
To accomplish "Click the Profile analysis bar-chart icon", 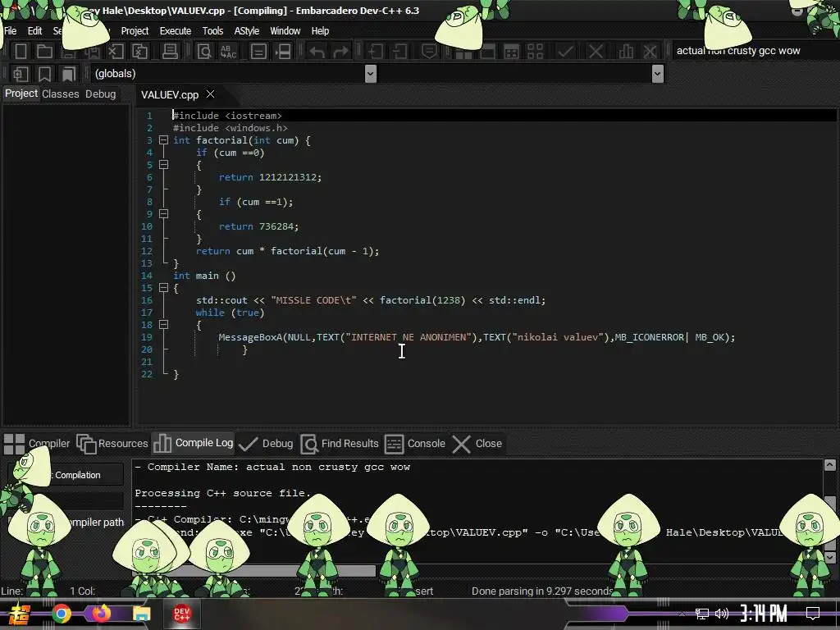I will [x=626, y=52].
